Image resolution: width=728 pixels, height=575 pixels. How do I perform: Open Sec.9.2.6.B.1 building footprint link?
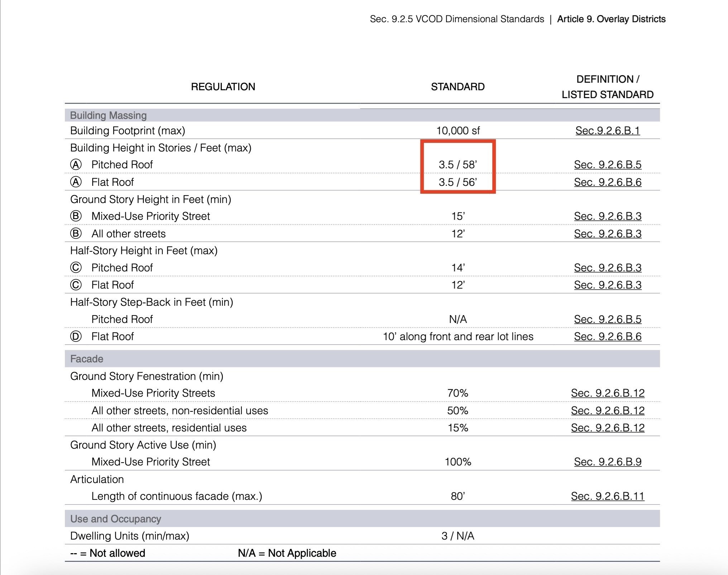click(608, 131)
